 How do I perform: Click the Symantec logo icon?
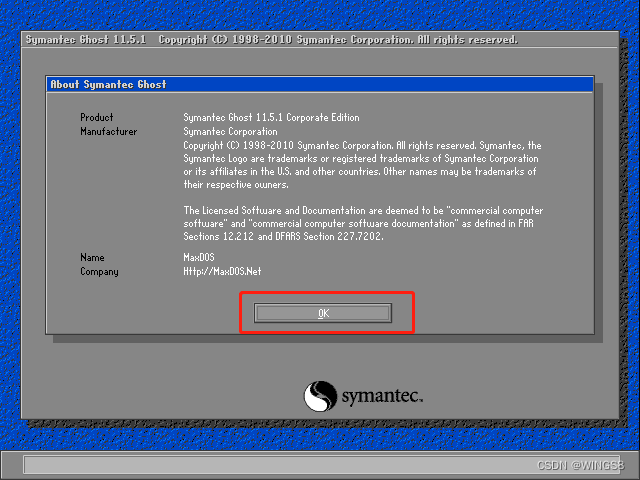click(320, 396)
